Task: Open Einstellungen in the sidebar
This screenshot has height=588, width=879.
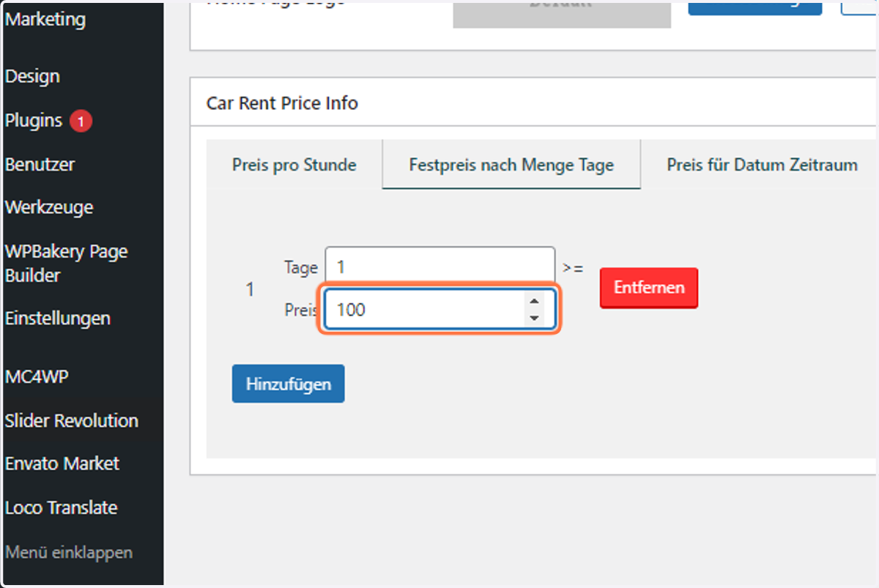Action: click(x=58, y=319)
